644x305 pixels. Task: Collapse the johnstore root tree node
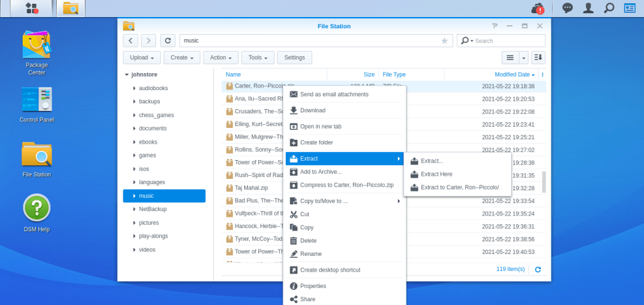coord(127,74)
